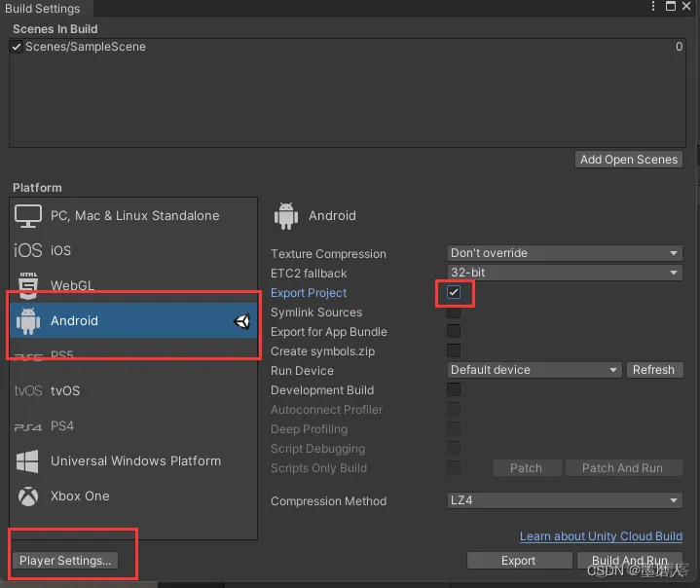Click the Texture Compression label
700x588 pixels.
point(328,254)
